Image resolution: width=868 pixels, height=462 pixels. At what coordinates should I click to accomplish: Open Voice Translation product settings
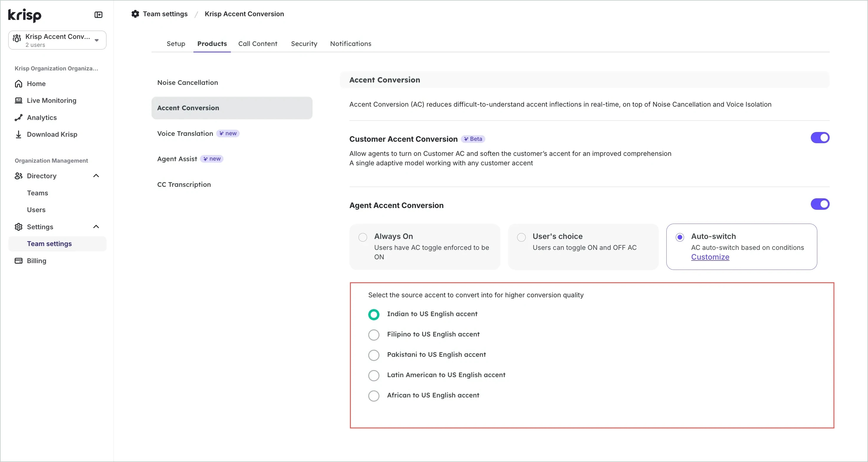click(185, 133)
